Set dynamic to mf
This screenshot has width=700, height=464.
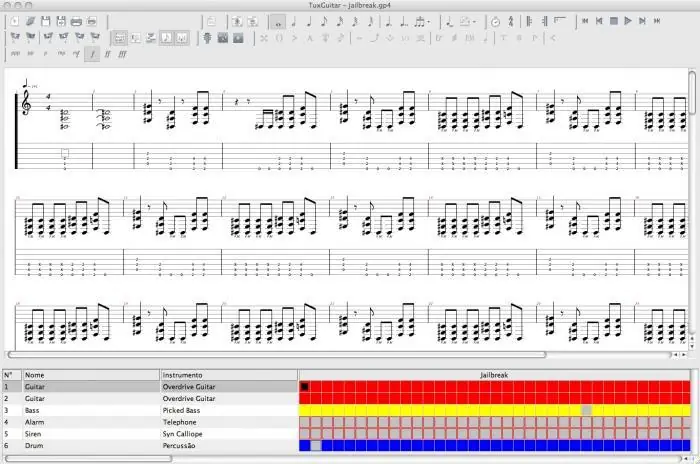[x=76, y=54]
